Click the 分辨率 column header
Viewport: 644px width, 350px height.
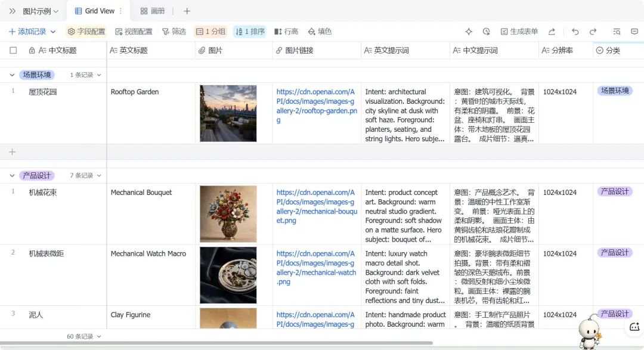(x=565, y=51)
